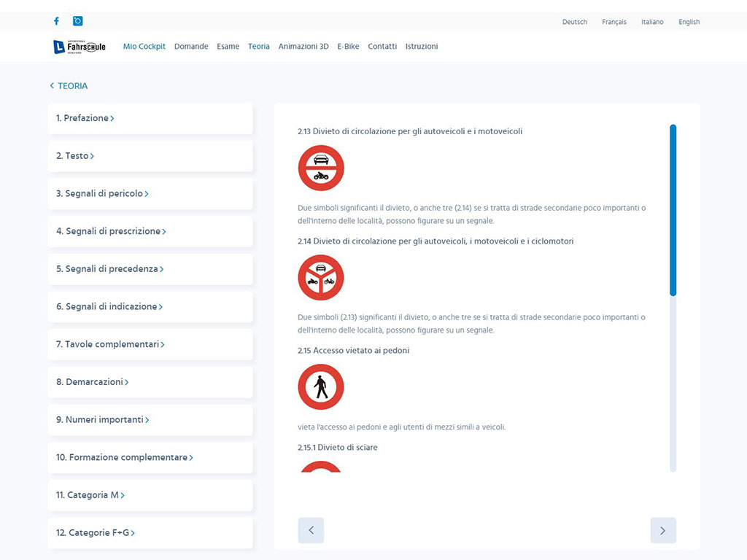
Task: Click the car and motorcycle prohibition sign
Action: click(320, 168)
